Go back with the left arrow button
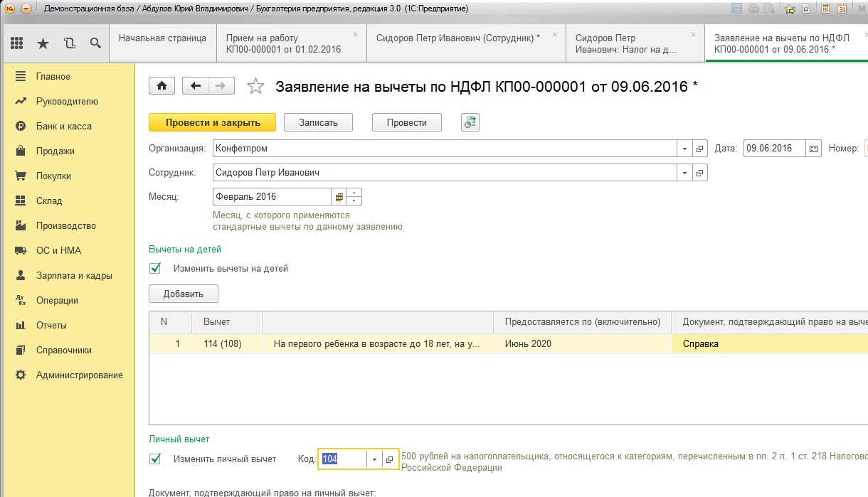Image resolution: width=868 pixels, height=497 pixels. [x=196, y=86]
